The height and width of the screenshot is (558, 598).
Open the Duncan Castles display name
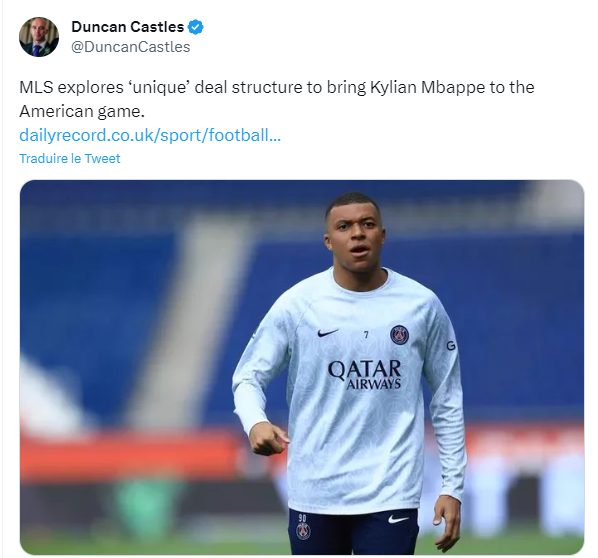pos(128,27)
